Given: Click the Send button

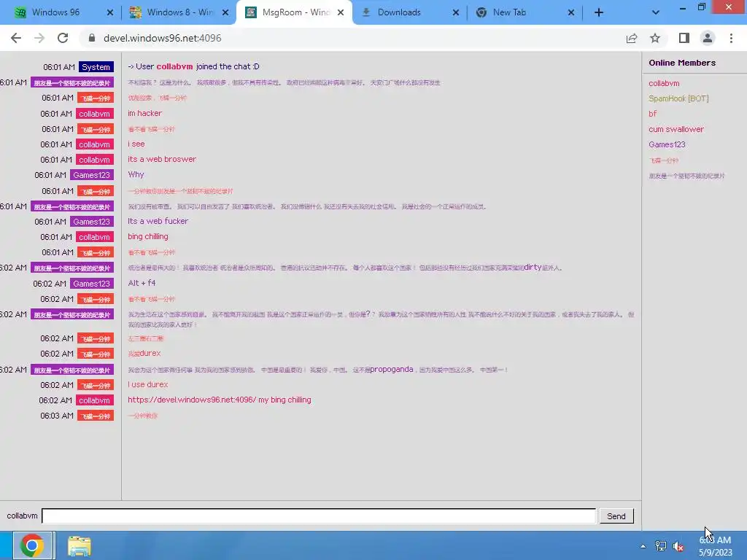Looking at the screenshot, I should [616, 516].
